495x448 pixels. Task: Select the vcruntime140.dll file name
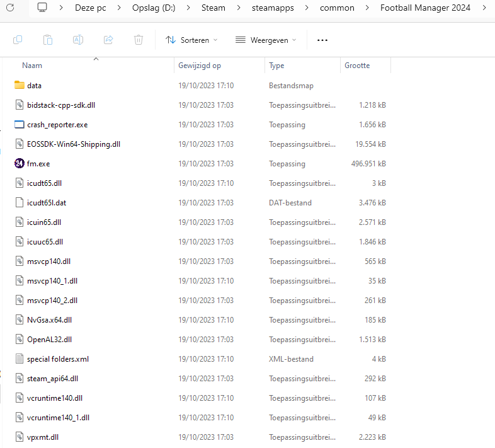coord(55,398)
